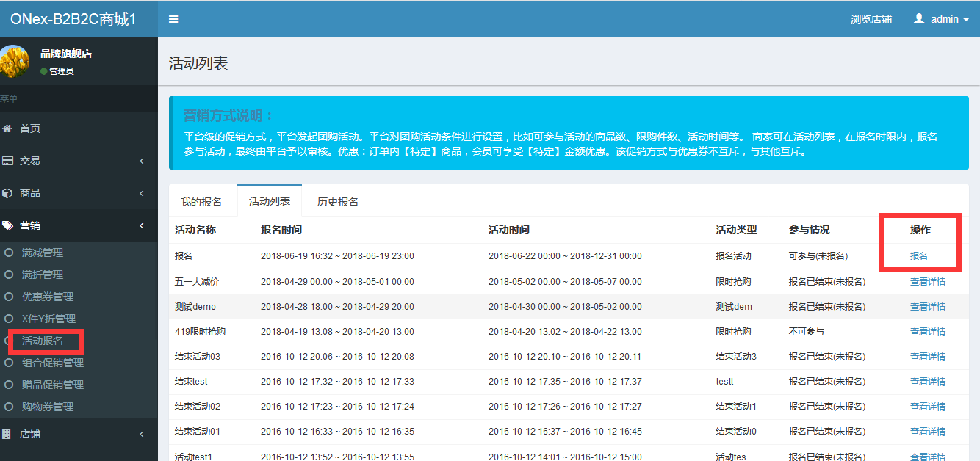Switch to the 我的报名 tab
The image size is (980, 461).
(x=201, y=202)
